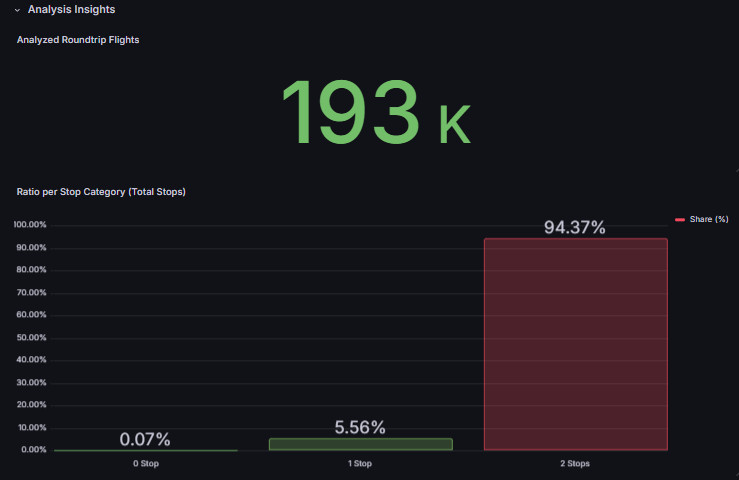The height and width of the screenshot is (480, 739).
Task: Click the 100.00% y-axis tick label
Action: click(x=30, y=224)
